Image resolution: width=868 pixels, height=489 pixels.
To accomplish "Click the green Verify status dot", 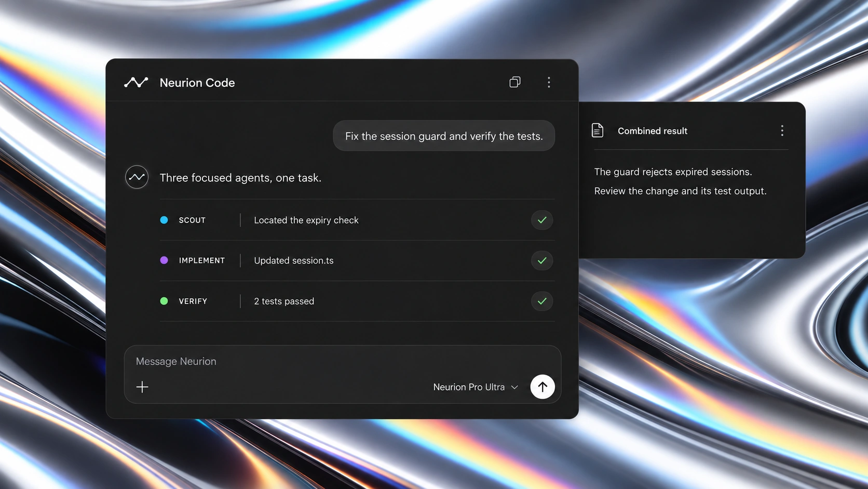I will [x=164, y=301].
